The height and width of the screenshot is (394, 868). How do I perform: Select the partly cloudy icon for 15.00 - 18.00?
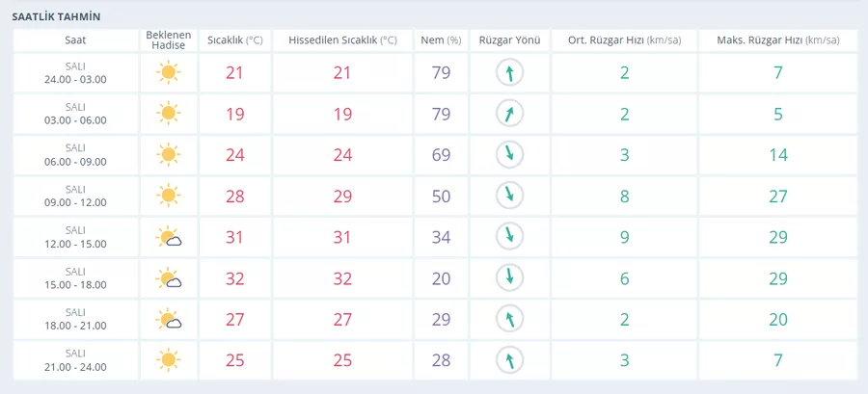coord(169,278)
